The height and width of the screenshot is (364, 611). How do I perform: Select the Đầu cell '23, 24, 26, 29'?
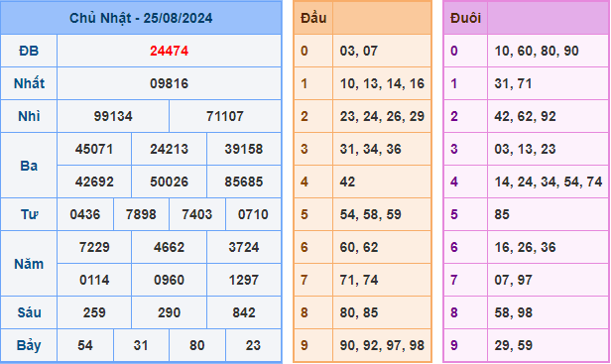[x=382, y=116]
